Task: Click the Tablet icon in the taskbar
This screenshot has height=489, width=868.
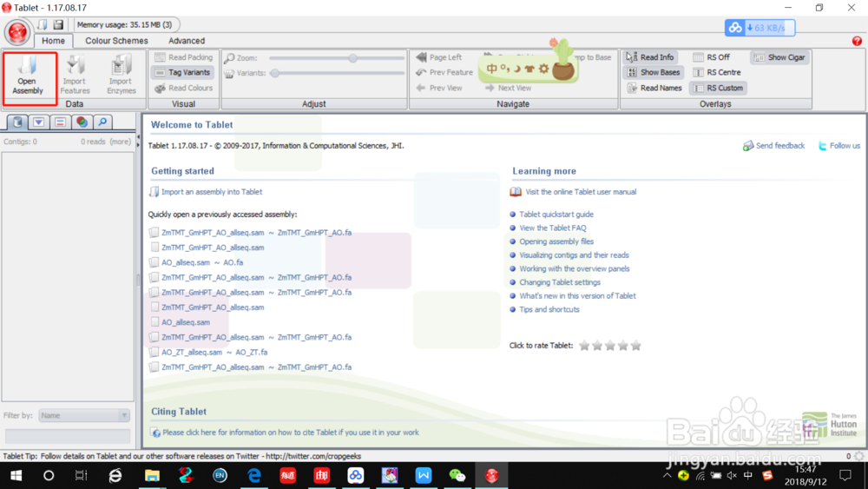Action: (x=491, y=476)
